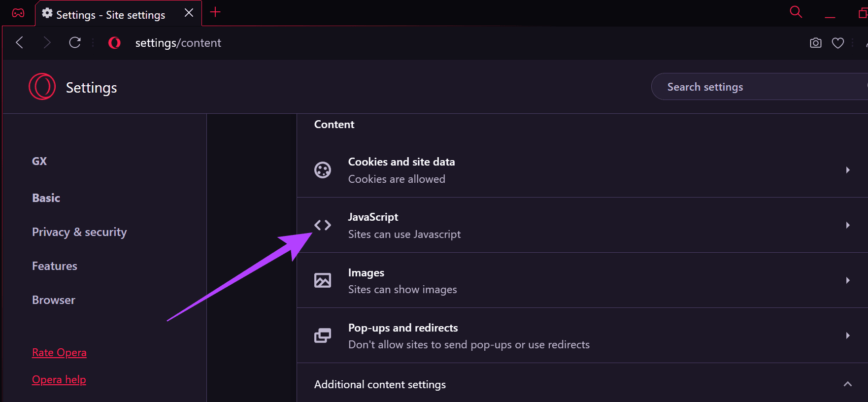Open Pop-ups and redirects settings

582,335
